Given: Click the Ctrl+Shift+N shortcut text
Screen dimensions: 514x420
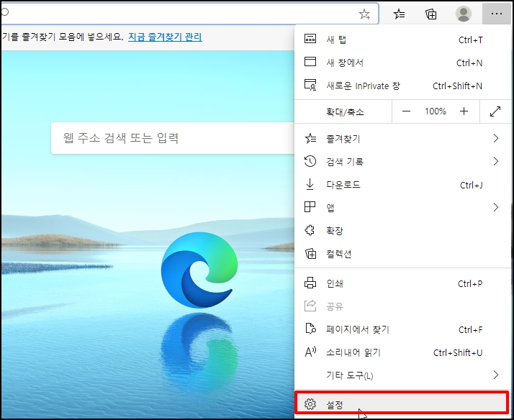Looking at the screenshot, I should click(457, 86).
